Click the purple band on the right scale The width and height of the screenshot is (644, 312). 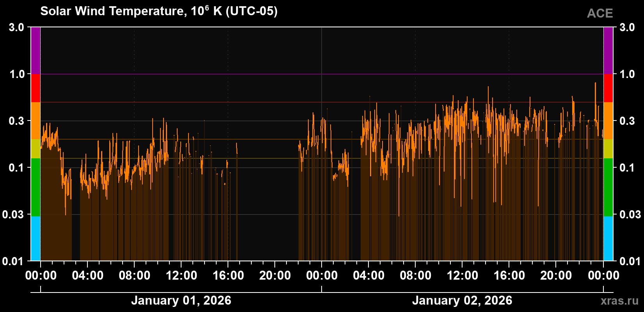608,51
